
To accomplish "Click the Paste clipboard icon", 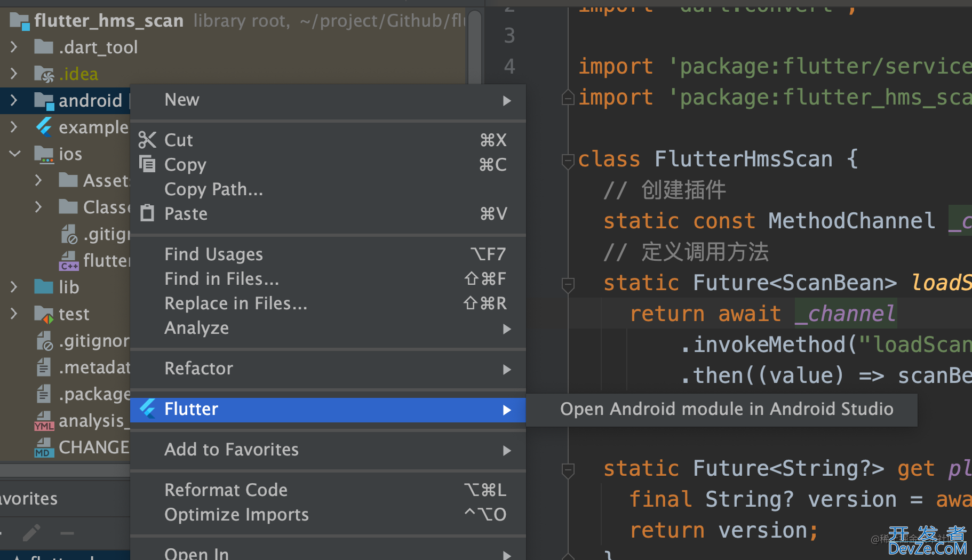I will 147,213.
